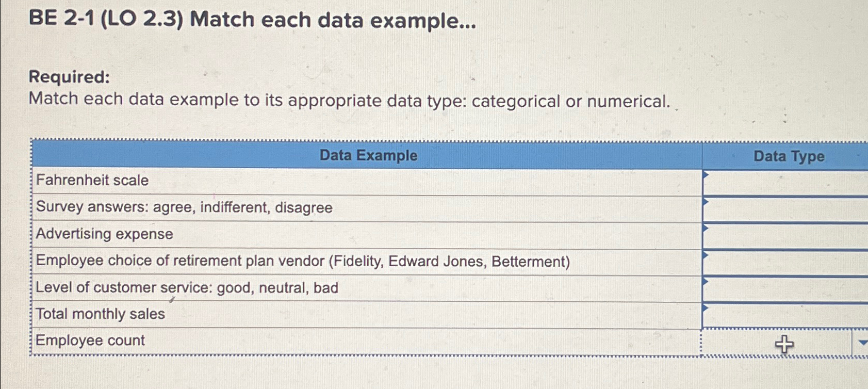The width and height of the screenshot is (868, 389).
Task: Click the blue triangle beside Advertising expense row
Action: point(706,228)
